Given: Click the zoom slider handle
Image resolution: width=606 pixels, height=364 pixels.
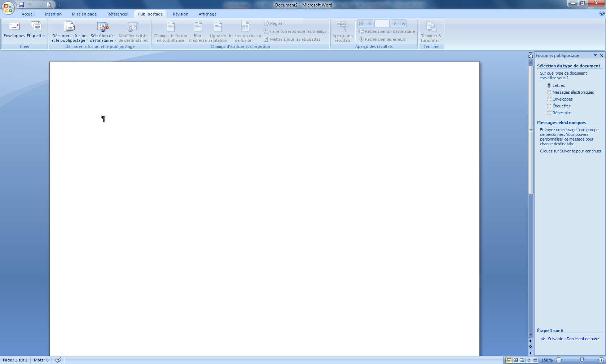Looking at the screenshot, I should [x=582, y=360].
